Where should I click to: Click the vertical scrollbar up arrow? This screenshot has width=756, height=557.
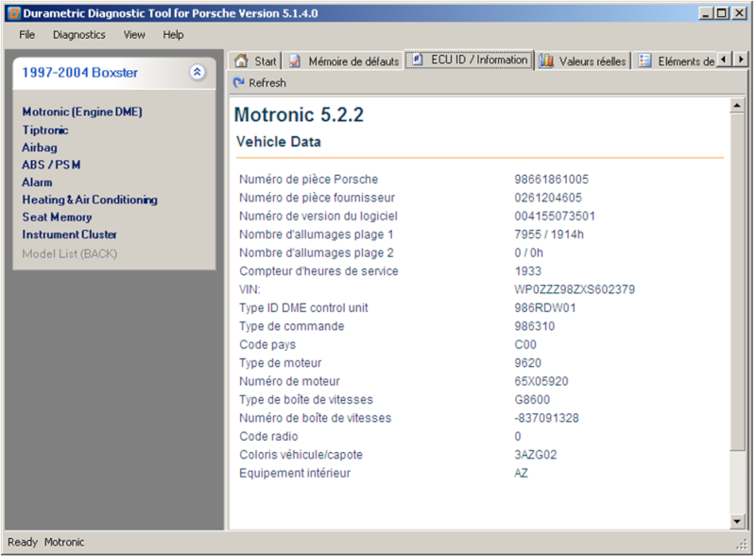coord(737,105)
